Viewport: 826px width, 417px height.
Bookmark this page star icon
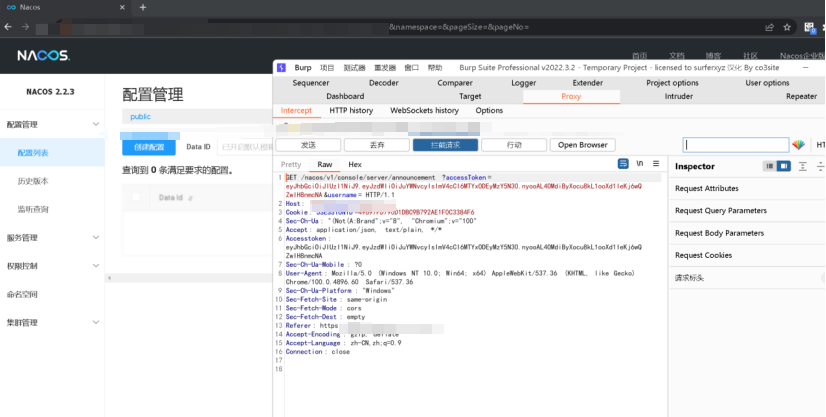click(x=787, y=27)
